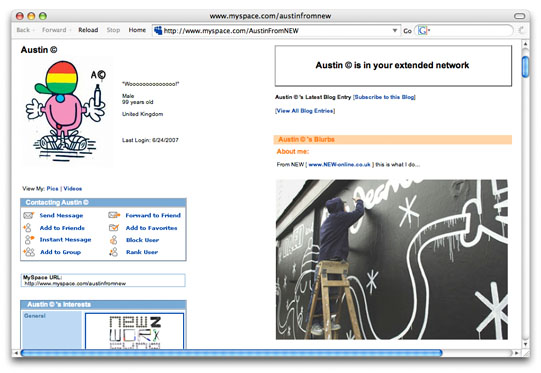Click the horizontal scrollbar thumb

pos(231,353)
